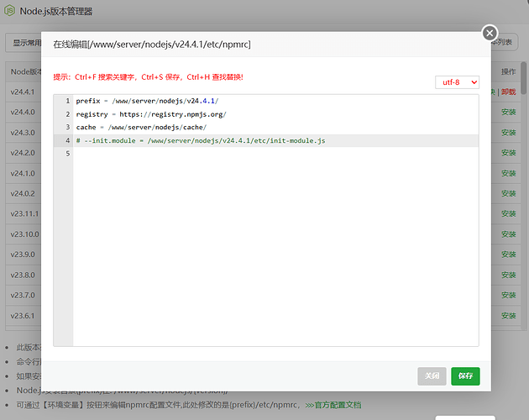Click the v23.10.0 version row text
The image size is (529, 420).
[x=24, y=234]
